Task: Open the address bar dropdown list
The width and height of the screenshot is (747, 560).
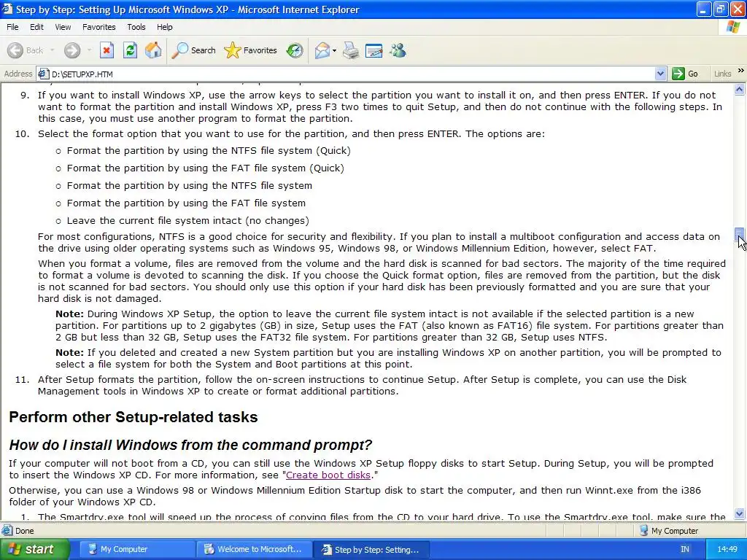Action: click(x=660, y=74)
